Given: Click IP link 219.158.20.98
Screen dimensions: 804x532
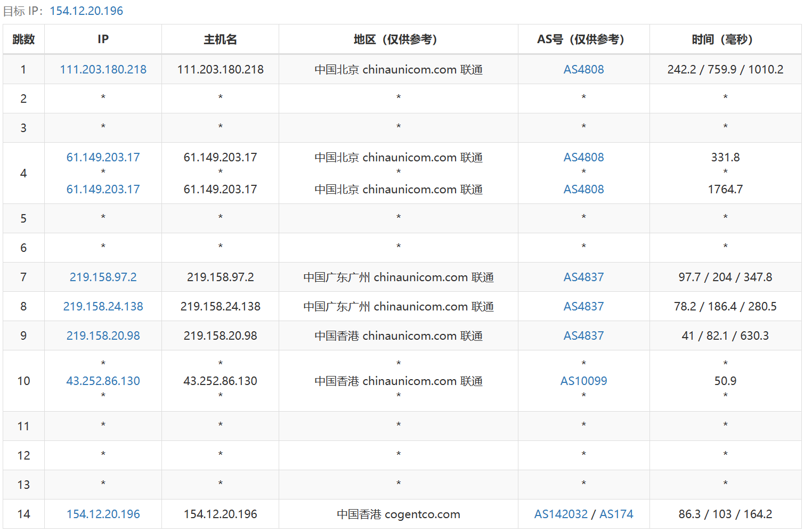Looking at the screenshot, I should click(x=103, y=335).
